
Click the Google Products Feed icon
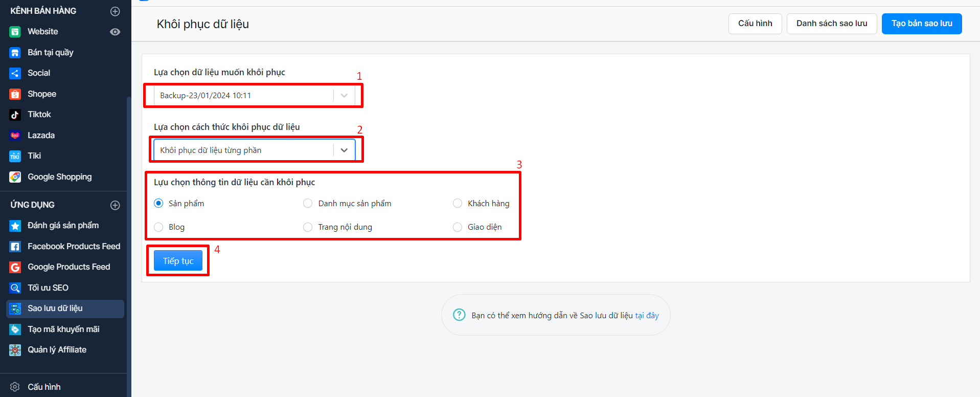(15, 267)
